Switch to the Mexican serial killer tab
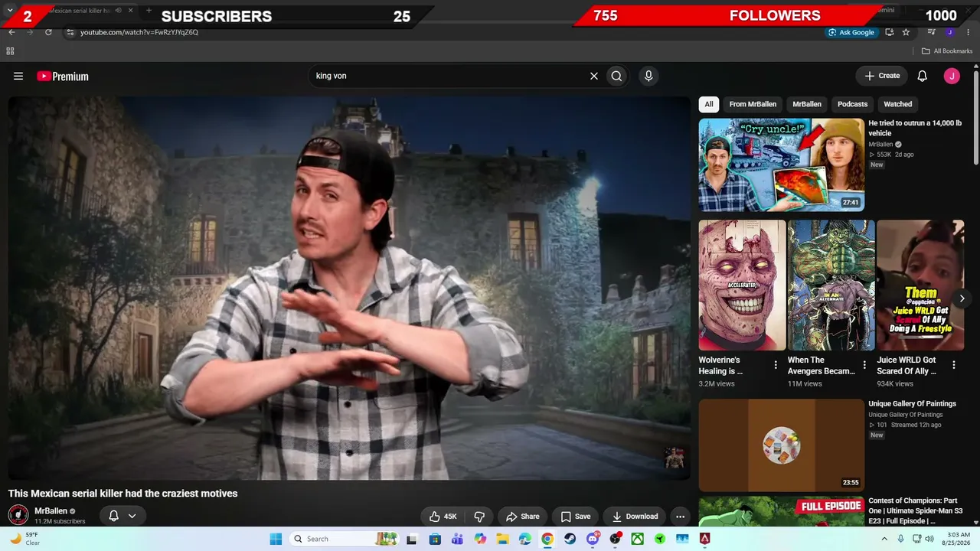 tap(80, 11)
